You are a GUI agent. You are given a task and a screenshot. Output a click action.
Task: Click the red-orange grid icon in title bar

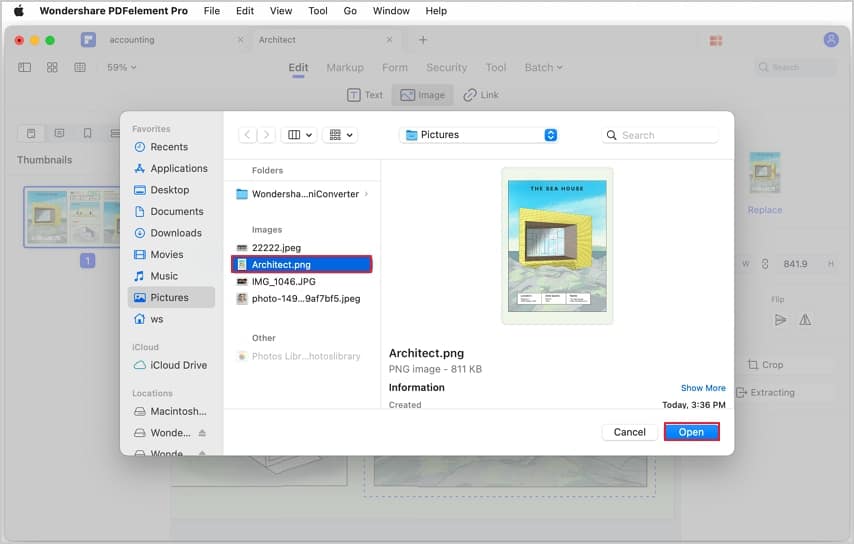(x=716, y=40)
